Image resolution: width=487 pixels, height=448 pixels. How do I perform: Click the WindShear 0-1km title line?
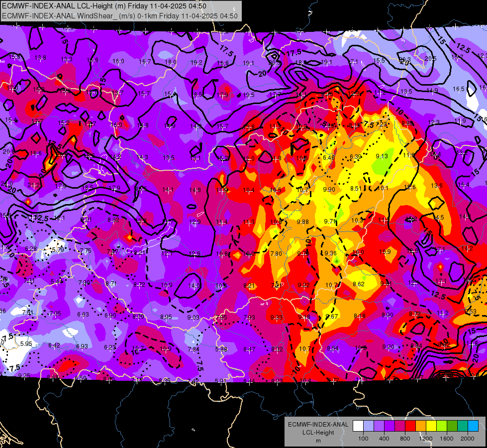coord(120,16)
